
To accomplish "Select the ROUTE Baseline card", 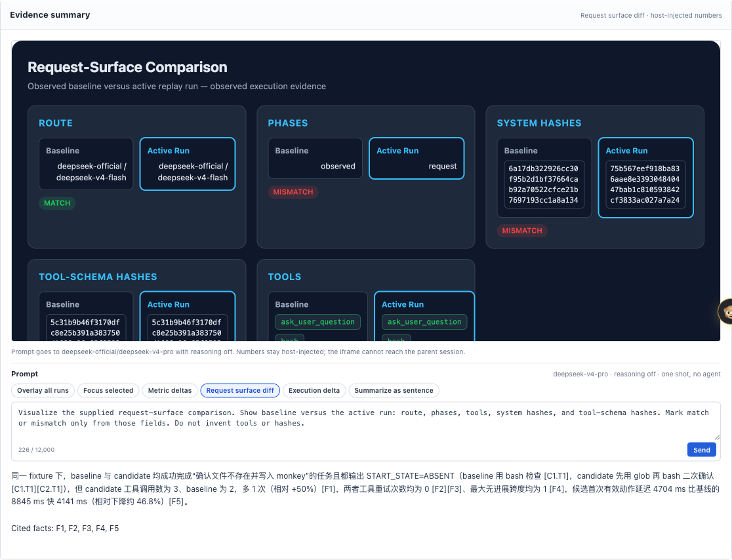I will point(86,164).
